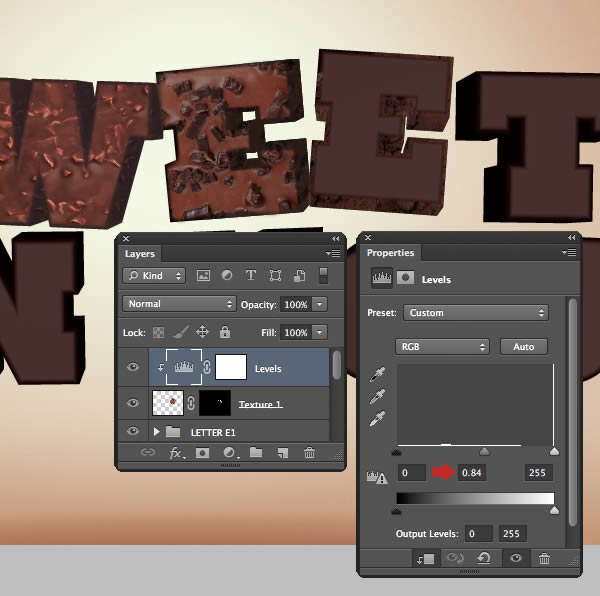Open the Normal blend mode dropdown
The height and width of the screenshot is (596, 600).
179,304
